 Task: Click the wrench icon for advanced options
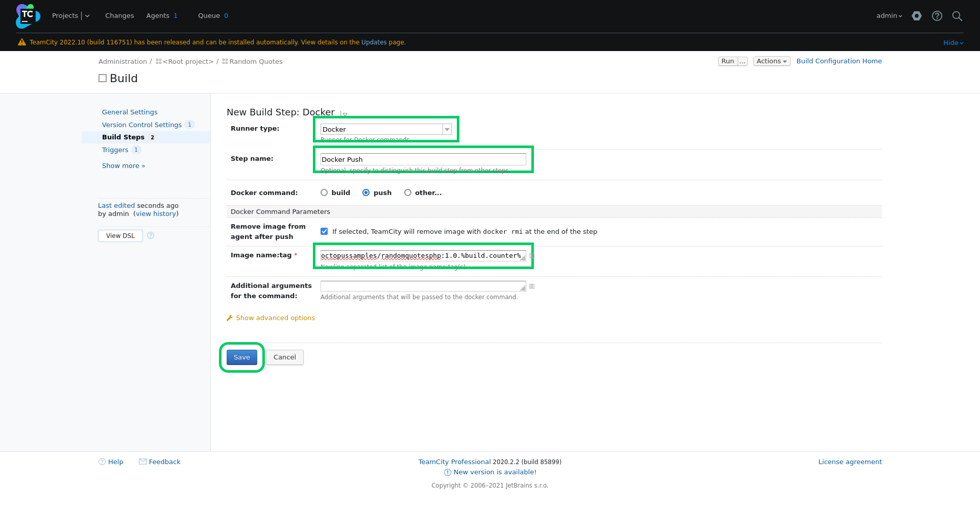(230, 318)
